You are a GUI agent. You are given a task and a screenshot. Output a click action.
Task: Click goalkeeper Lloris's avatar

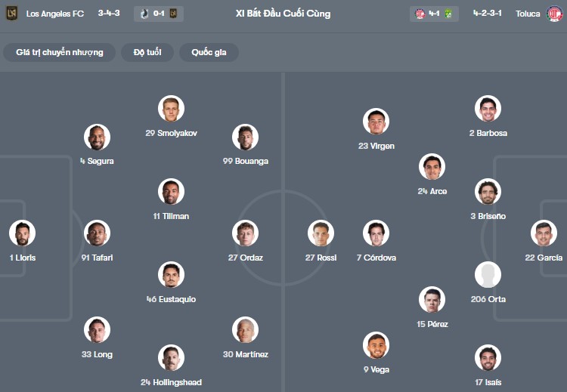click(23, 233)
